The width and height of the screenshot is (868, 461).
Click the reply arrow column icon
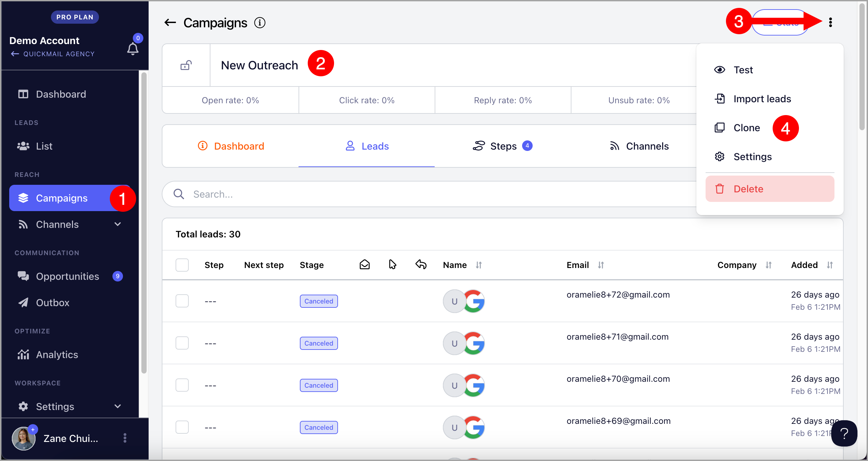(x=421, y=265)
